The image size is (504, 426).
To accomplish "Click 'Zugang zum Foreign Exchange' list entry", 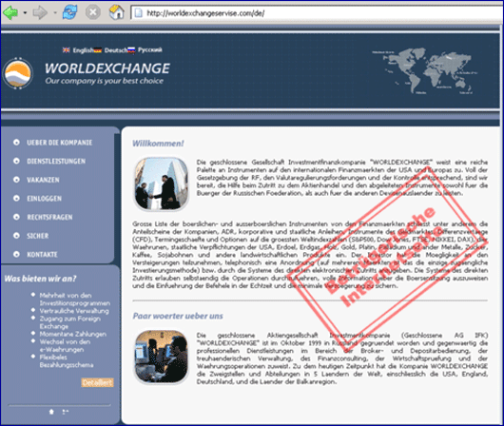I will pos(70,322).
